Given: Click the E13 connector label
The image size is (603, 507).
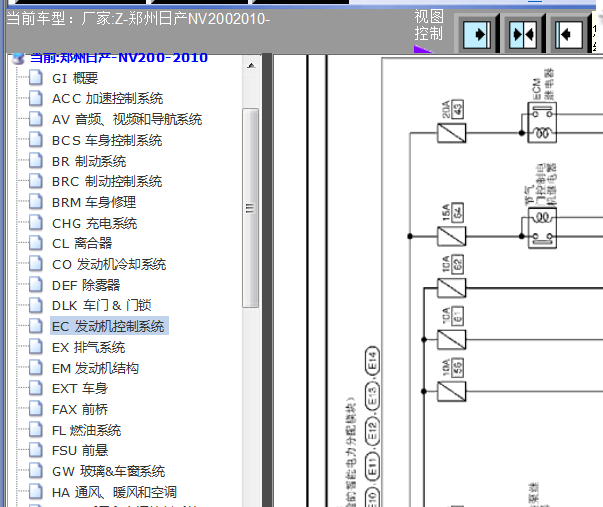Looking at the screenshot, I should pyautogui.click(x=372, y=397).
